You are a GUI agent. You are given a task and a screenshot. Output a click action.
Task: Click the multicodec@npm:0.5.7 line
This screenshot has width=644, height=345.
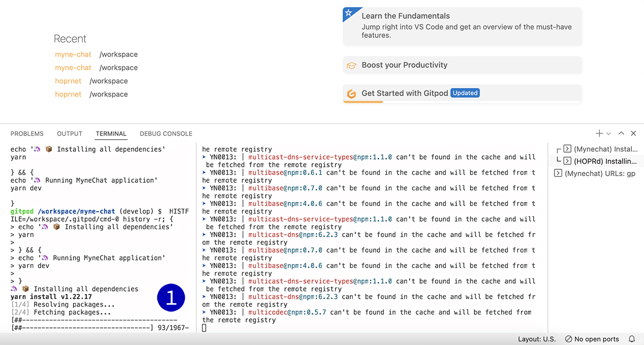pos(367,312)
